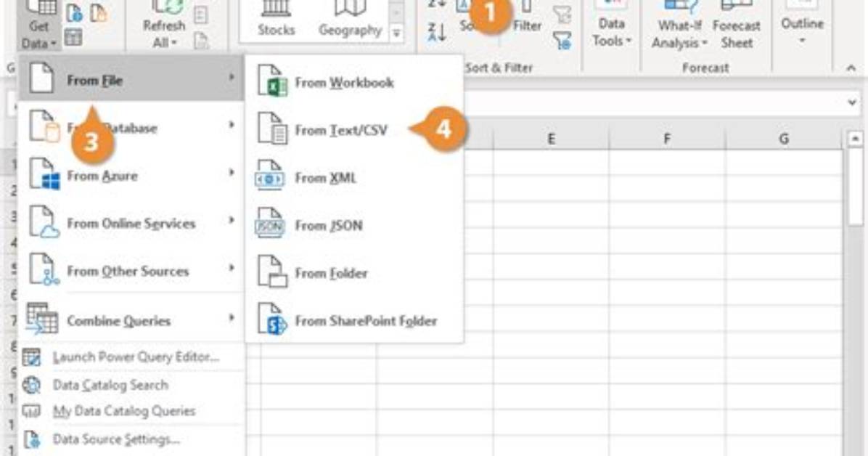Click the Data Catalog Search icon

31,385
